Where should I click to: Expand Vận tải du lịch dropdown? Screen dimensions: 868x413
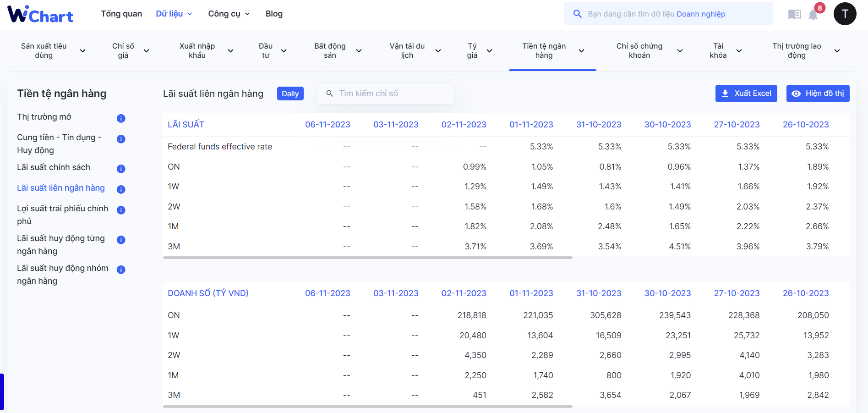click(x=438, y=51)
